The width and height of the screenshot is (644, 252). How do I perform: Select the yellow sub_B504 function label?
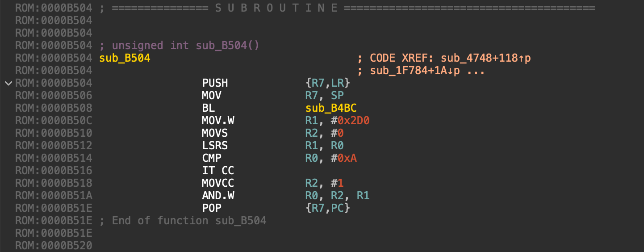[x=125, y=58]
